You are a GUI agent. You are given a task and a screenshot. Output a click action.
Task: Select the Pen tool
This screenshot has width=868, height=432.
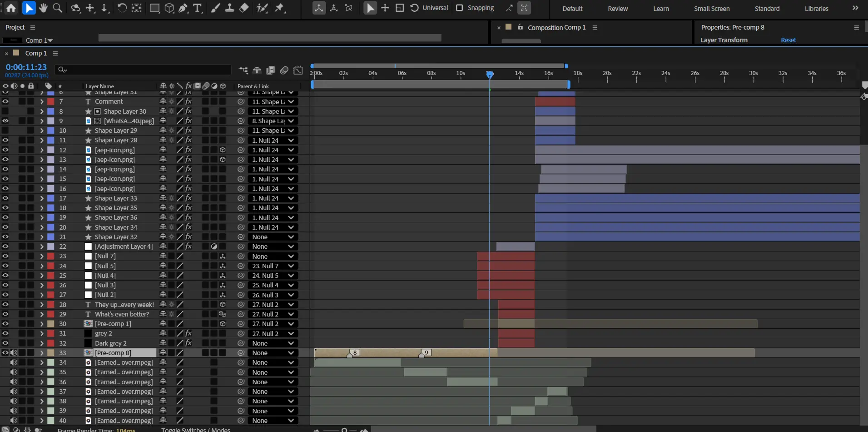coord(183,8)
